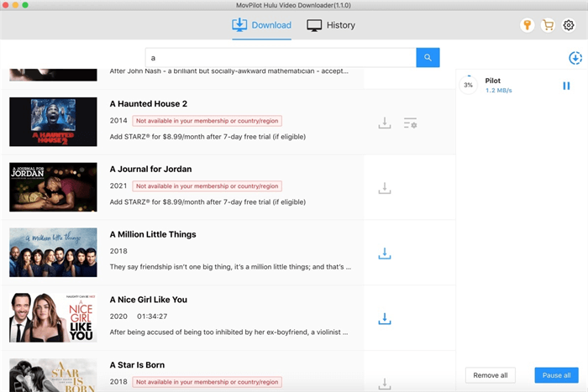This screenshot has height=392, width=588.
Task: Click the title A Nice Girl Like You
Action: 149,300
